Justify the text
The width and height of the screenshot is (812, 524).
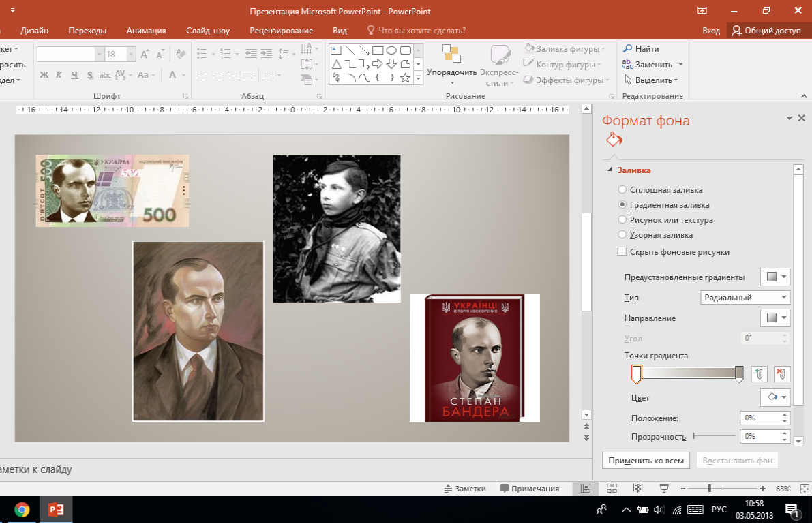pos(248,75)
